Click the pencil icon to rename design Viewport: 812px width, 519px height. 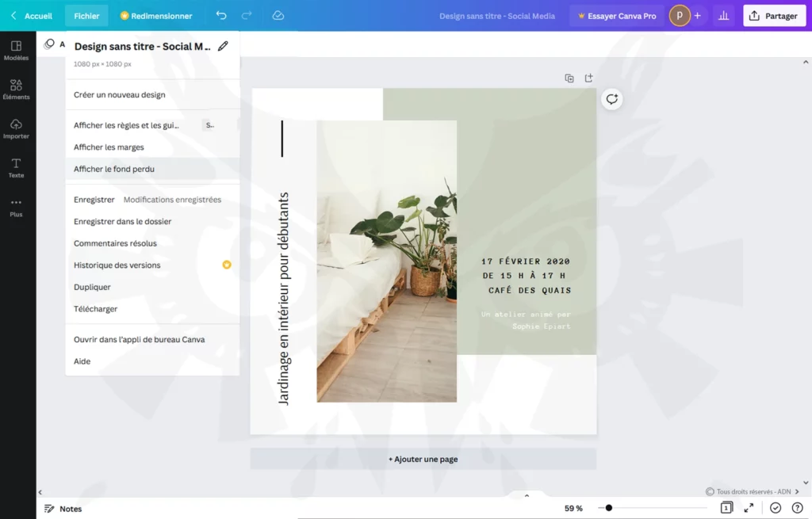pos(223,46)
